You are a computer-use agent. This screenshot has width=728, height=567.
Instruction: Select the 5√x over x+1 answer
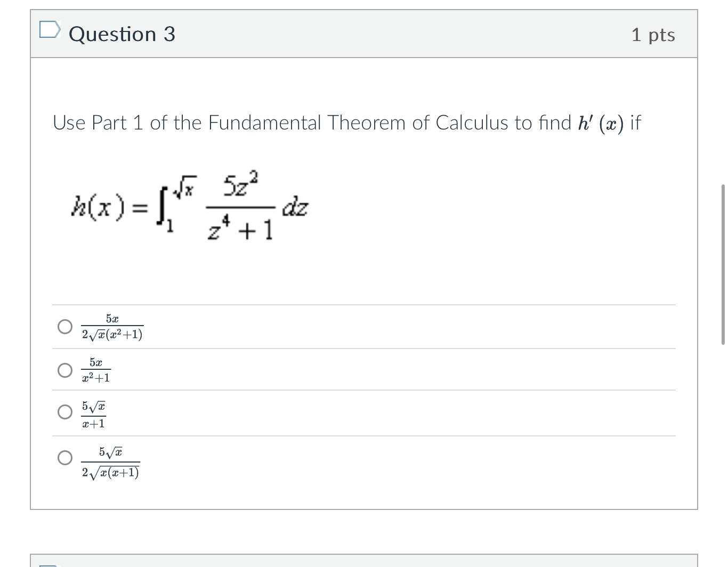64,411
